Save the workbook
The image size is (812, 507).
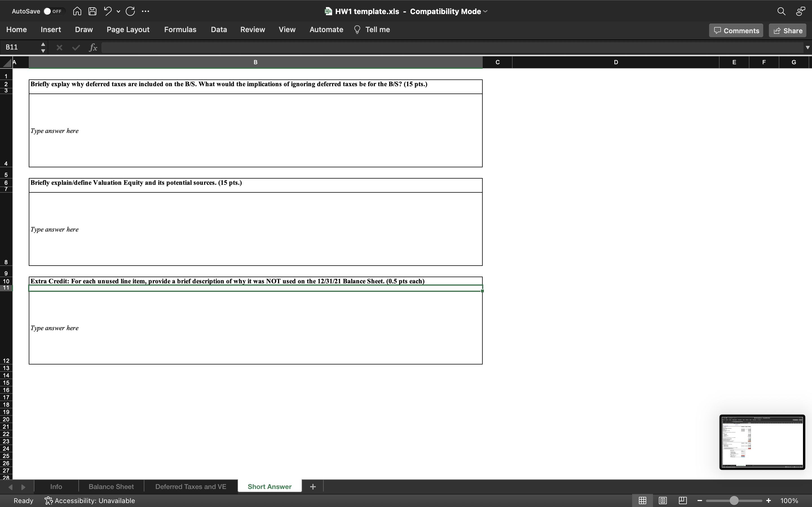pos(92,11)
